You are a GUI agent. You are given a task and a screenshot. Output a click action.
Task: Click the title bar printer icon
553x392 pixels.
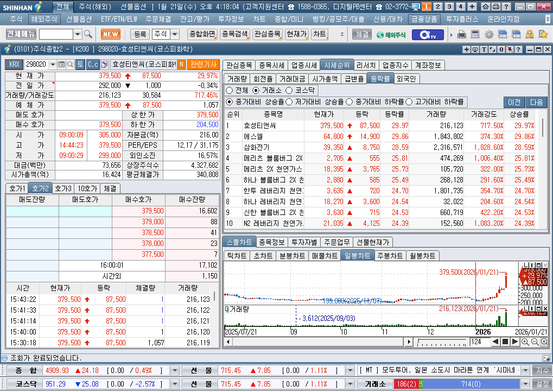(x=495, y=7)
